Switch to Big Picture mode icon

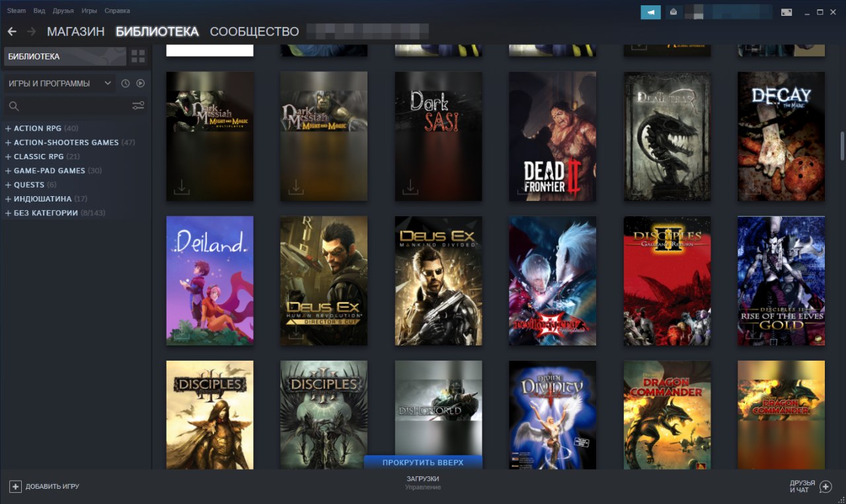787,12
